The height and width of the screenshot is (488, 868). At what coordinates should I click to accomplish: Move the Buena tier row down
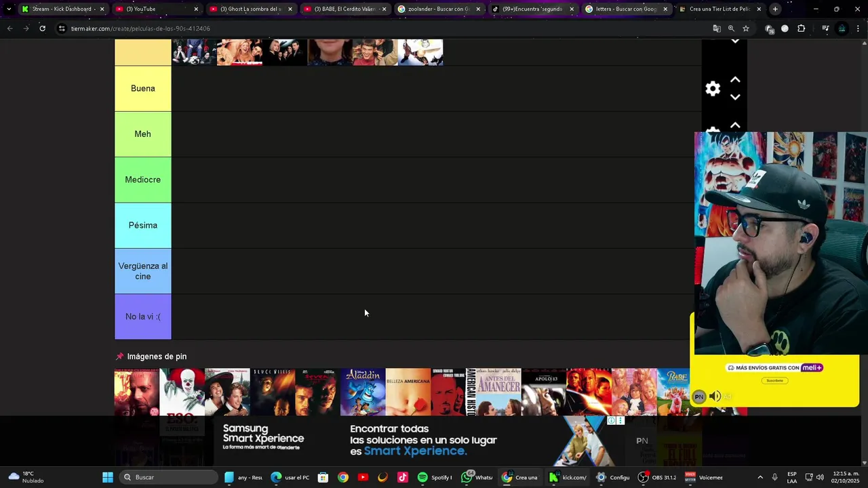(735, 97)
